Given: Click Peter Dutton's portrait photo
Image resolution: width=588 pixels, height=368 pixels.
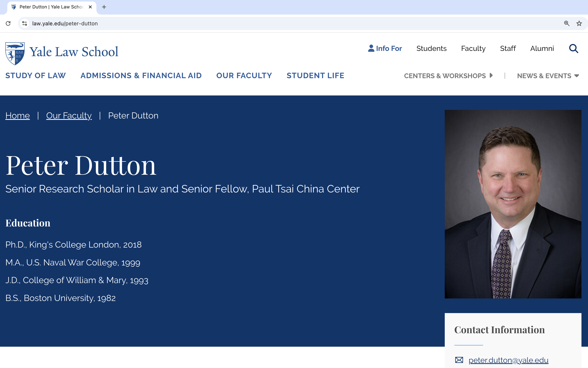Looking at the screenshot, I should click(x=513, y=204).
